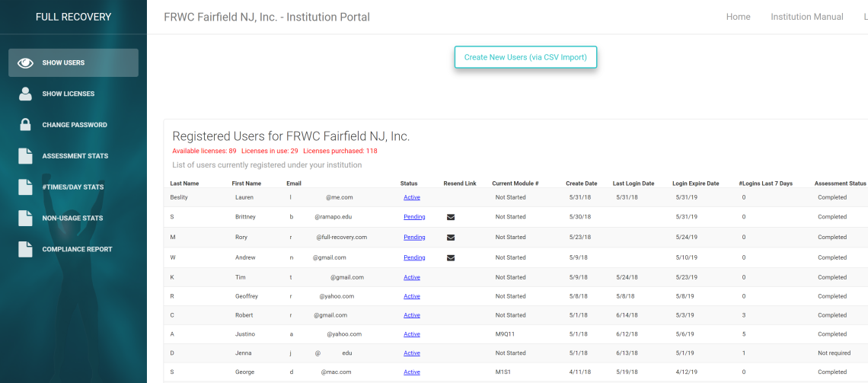Viewport: 868px width, 383px height.
Task: Click the Last Login Date column header
Action: 633,184
